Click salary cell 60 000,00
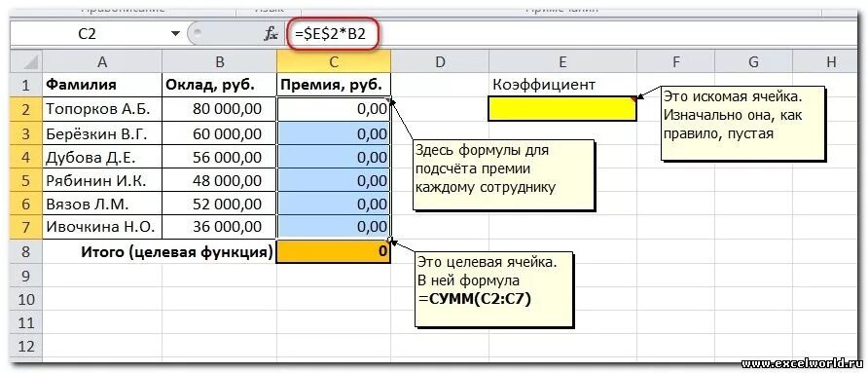 [219, 133]
